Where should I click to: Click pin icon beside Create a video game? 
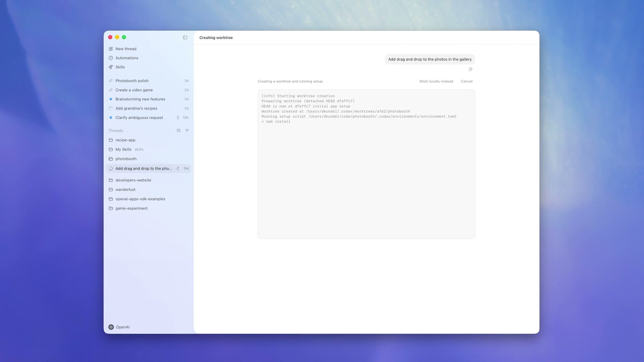pyautogui.click(x=111, y=90)
